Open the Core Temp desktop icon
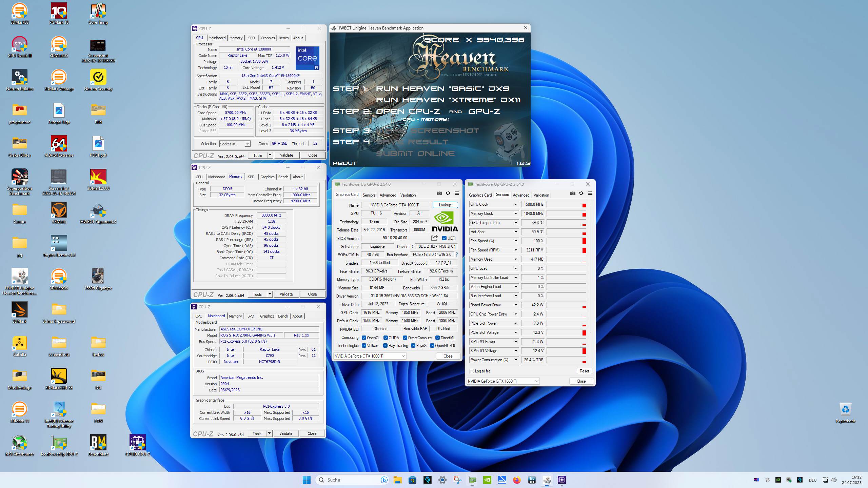This screenshot has width=868, height=488. coord(98,14)
